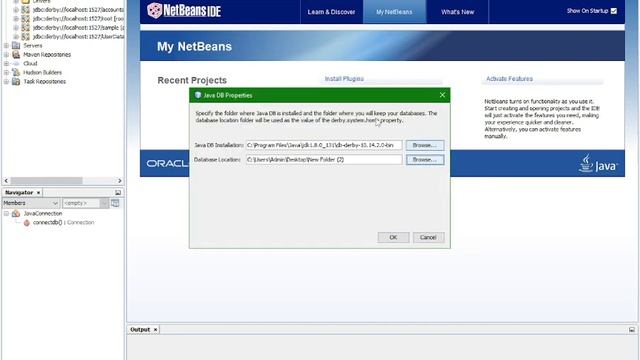
Task: Minimize the Output panel
Action: (632, 329)
